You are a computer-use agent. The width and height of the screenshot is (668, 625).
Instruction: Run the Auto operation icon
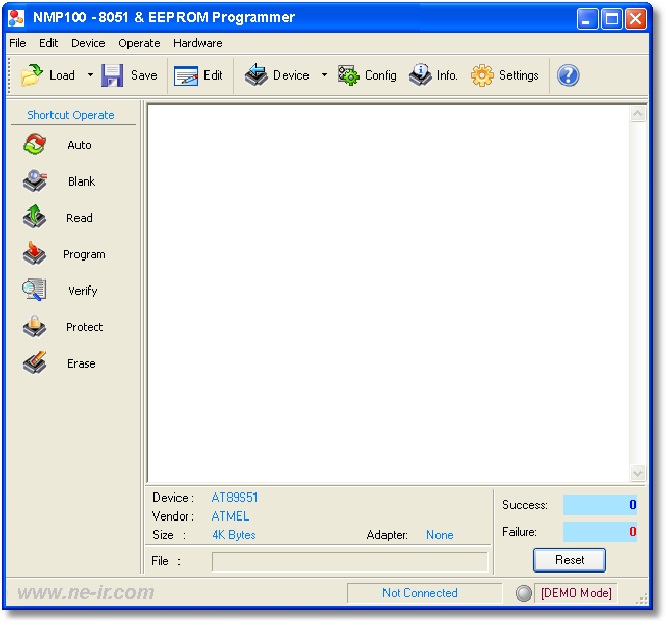coord(35,144)
